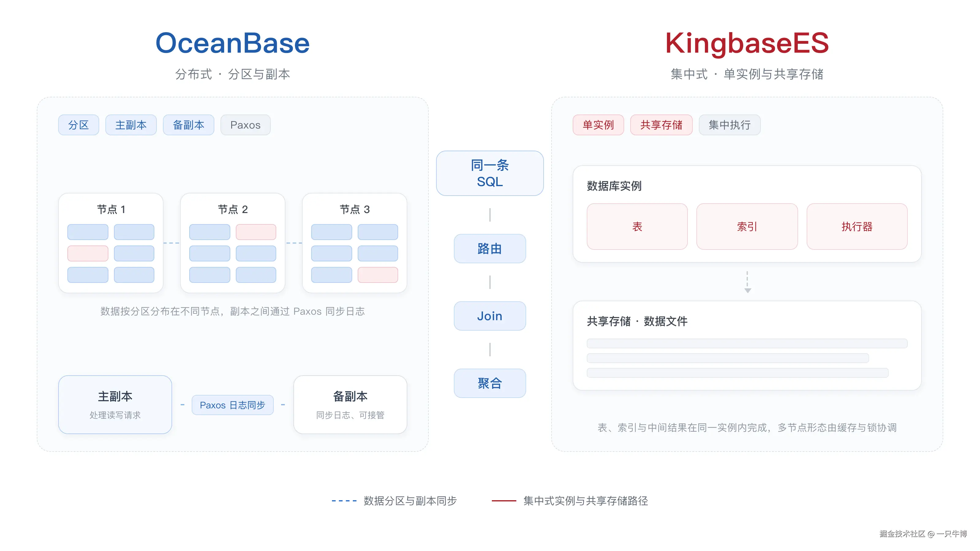Viewport: 980px width, 551px height.
Task: Click the 执行器 box
Action: [x=857, y=227]
